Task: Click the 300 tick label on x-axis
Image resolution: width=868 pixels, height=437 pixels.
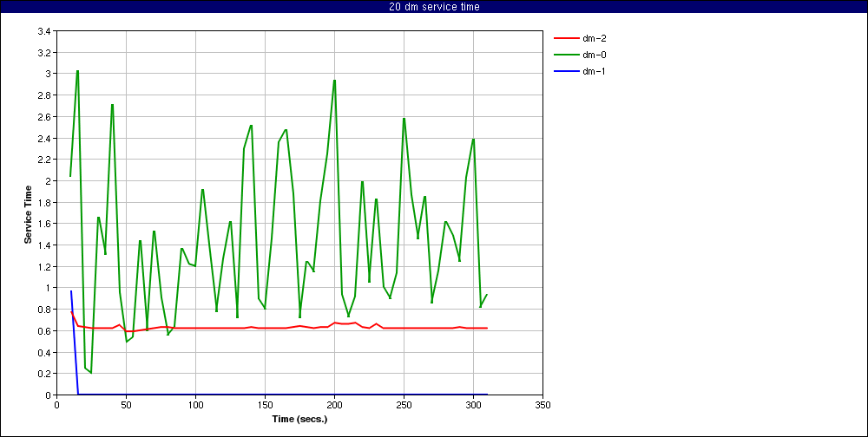Action: (x=473, y=405)
